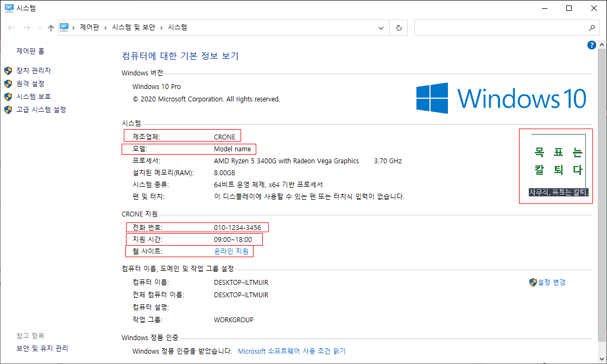Select 시스템 breadcrumb in address bar
This screenshot has height=364, width=607.
point(178,28)
